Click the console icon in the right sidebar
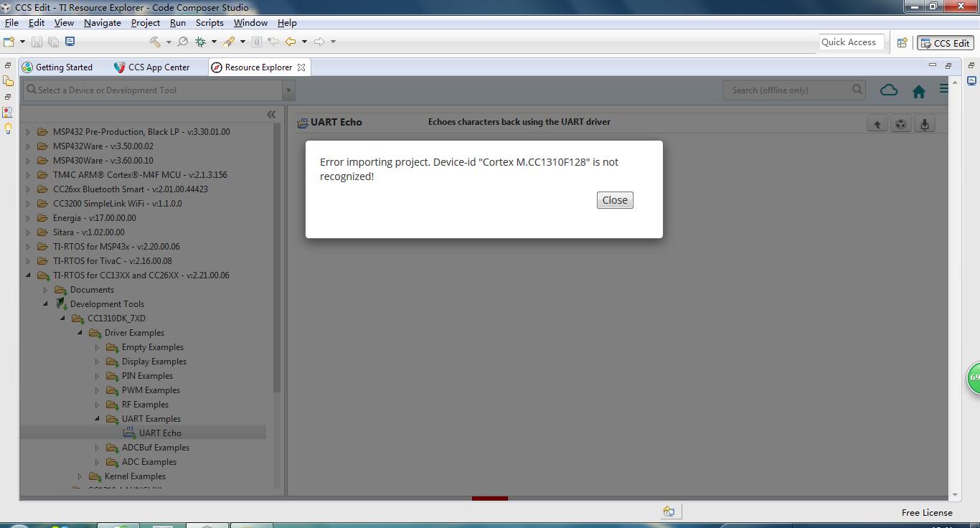The height and width of the screenshot is (528, 980). [x=971, y=81]
